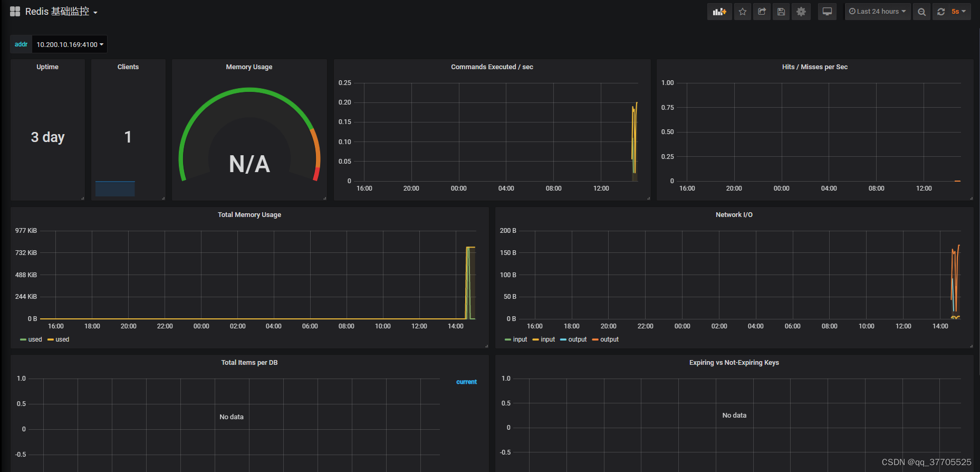Cycle view mode with the monitor icon
The image size is (980, 472).
(827, 12)
